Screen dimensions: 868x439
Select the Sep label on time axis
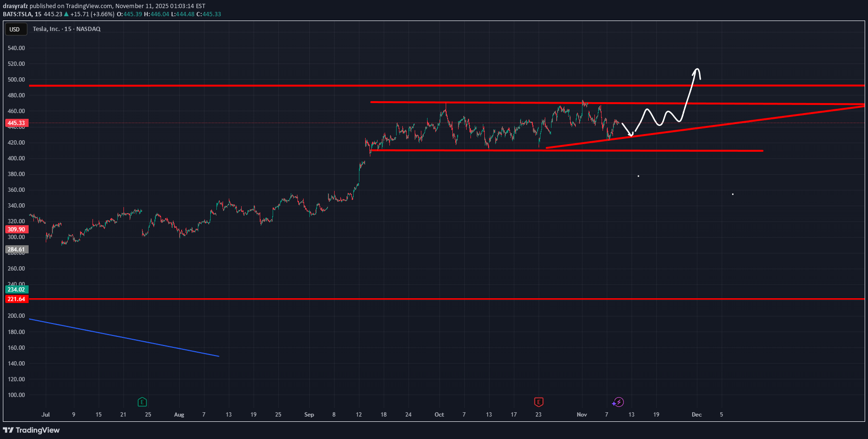(309, 415)
